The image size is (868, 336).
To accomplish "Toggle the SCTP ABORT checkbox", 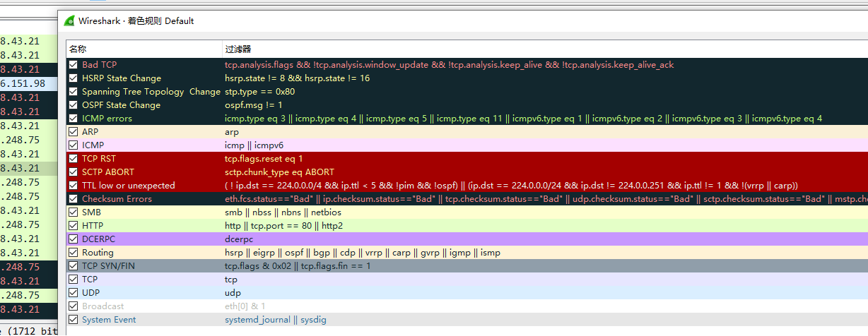I will (73, 172).
